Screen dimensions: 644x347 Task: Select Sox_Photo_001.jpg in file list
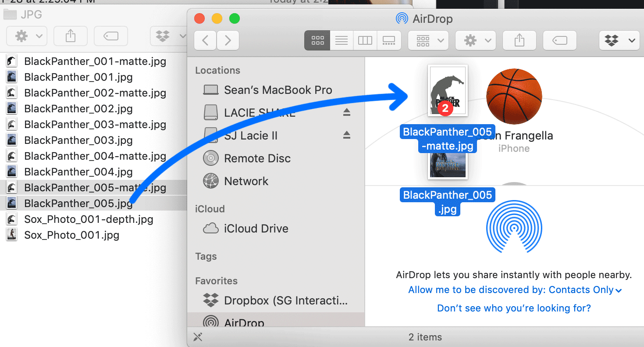[x=72, y=235]
